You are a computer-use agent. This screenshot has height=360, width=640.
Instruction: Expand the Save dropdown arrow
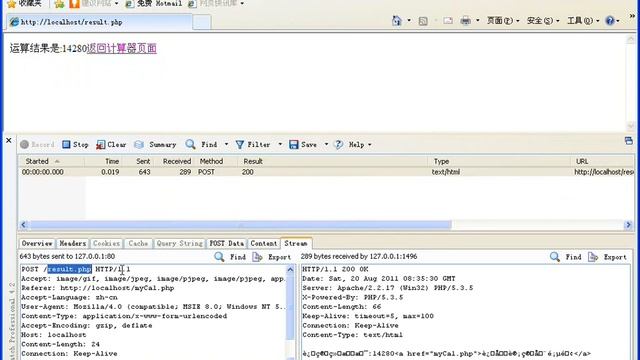[326, 144]
